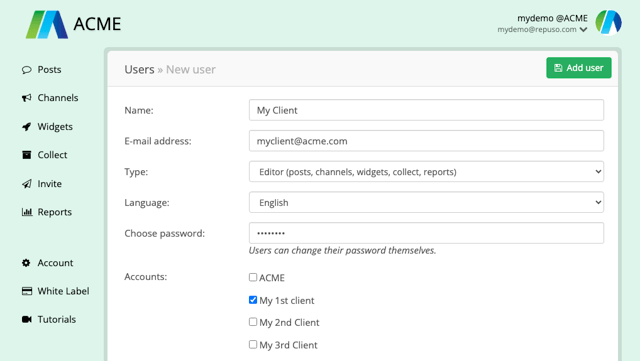
Task: Click the ACME logo
Action: pos(73,25)
